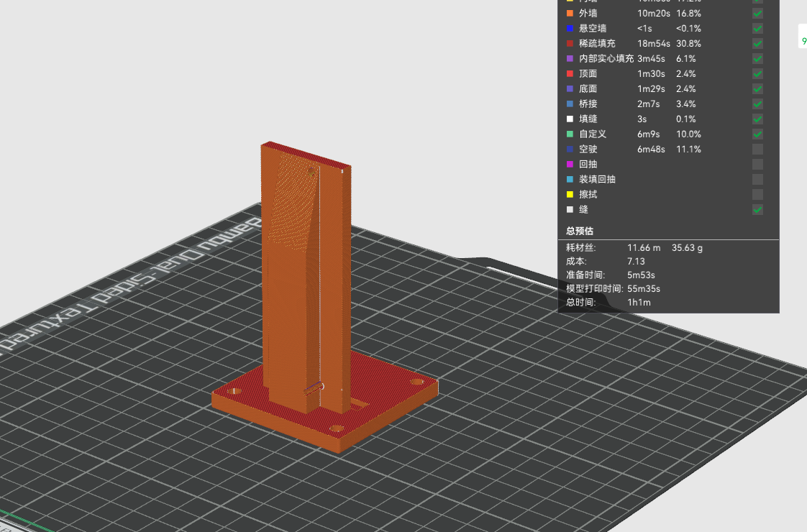Uncheck the 内部实心填充 checkbox
Image resolution: width=807 pixels, height=532 pixels.
point(757,59)
